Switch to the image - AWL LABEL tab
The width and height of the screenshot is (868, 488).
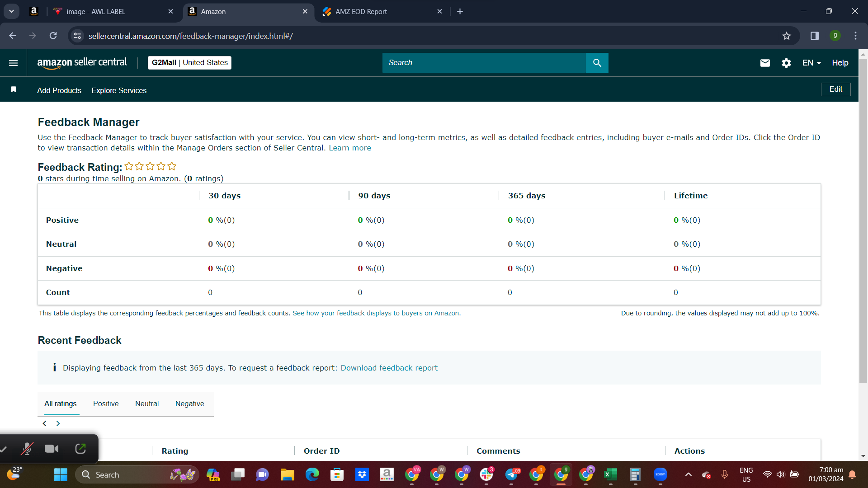113,12
